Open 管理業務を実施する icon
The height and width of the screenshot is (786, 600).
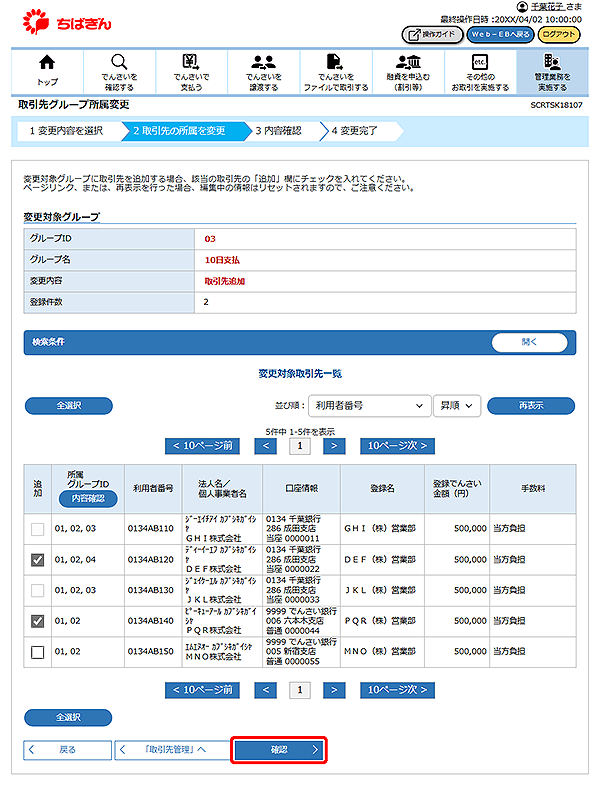click(x=551, y=63)
